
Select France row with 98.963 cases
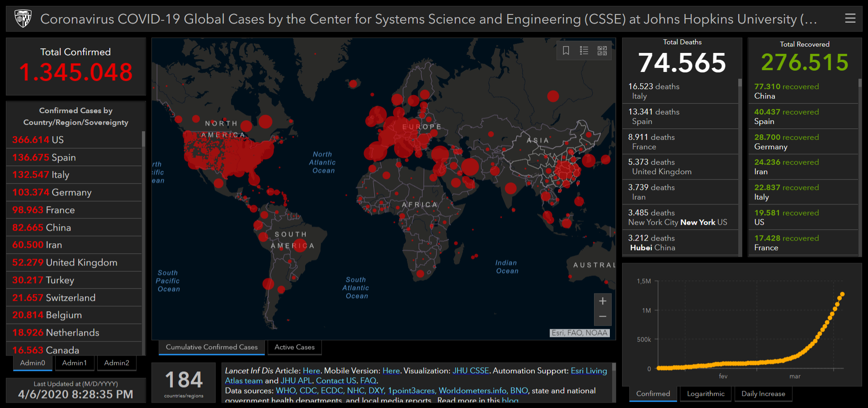pos(74,210)
